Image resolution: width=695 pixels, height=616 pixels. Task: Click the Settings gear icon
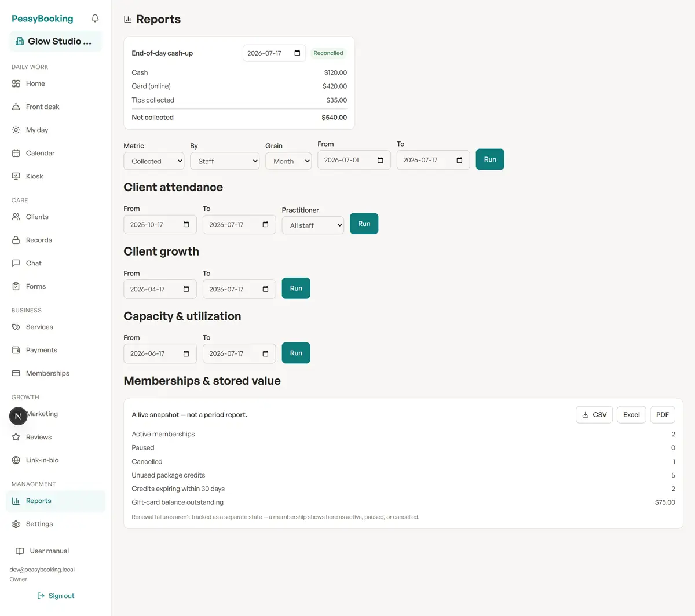tap(16, 524)
